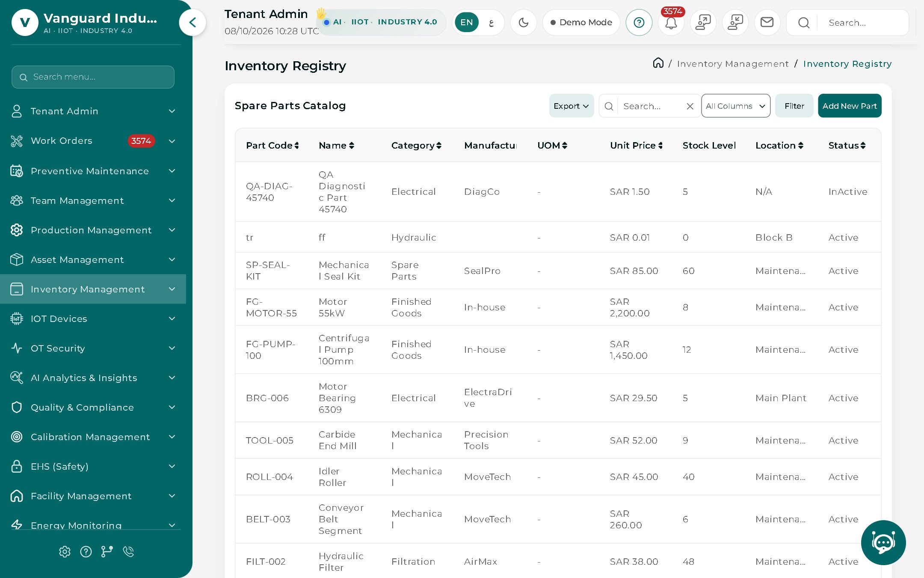The width and height of the screenshot is (924, 578).
Task: Open settings gear in the sidebar footer
Action: 65,551
